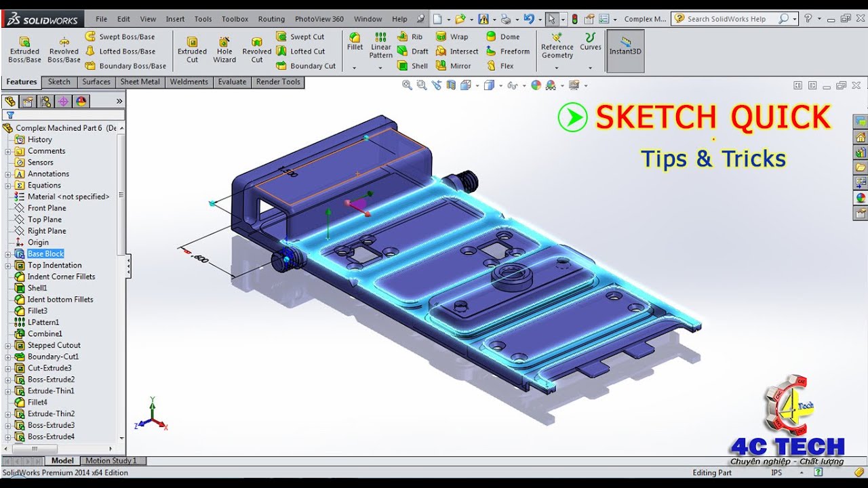868x488 pixels.
Task: Open the Fillet dropdown arrow
Action: 355,68
